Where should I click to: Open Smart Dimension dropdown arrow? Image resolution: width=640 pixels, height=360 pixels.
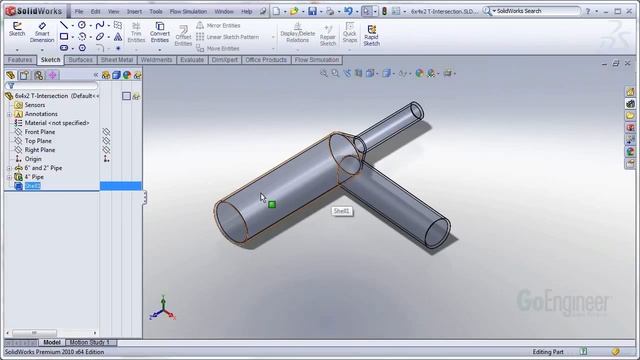tap(42, 50)
